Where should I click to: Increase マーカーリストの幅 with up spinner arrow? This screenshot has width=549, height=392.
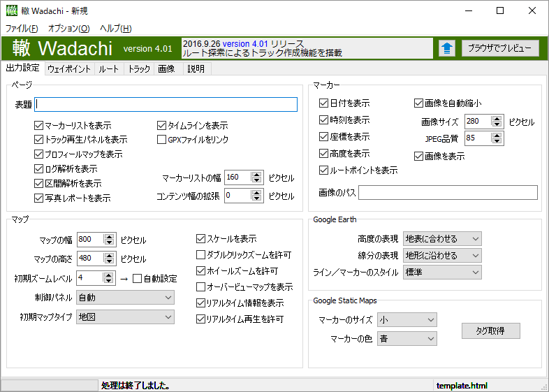(x=256, y=175)
